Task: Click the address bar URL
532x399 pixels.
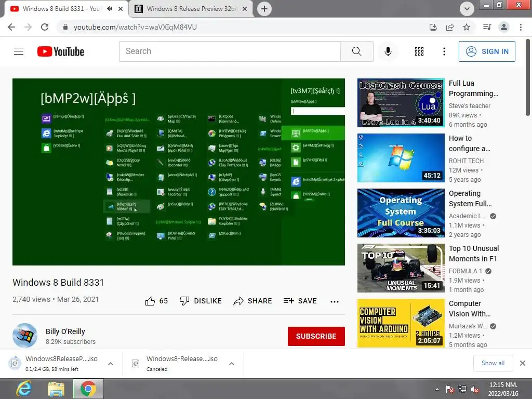Action: (x=135, y=27)
